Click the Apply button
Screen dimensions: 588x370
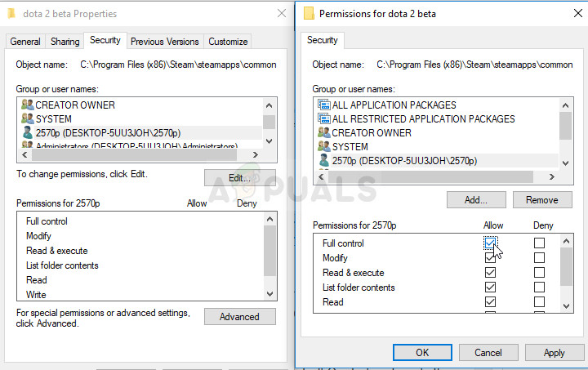click(x=554, y=353)
